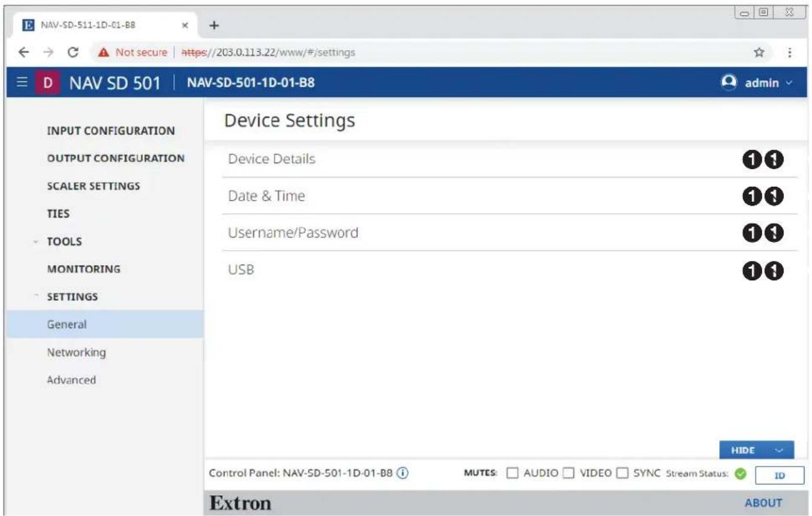Expand the TOOLS menu section
The image size is (812, 516).
click(x=64, y=241)
